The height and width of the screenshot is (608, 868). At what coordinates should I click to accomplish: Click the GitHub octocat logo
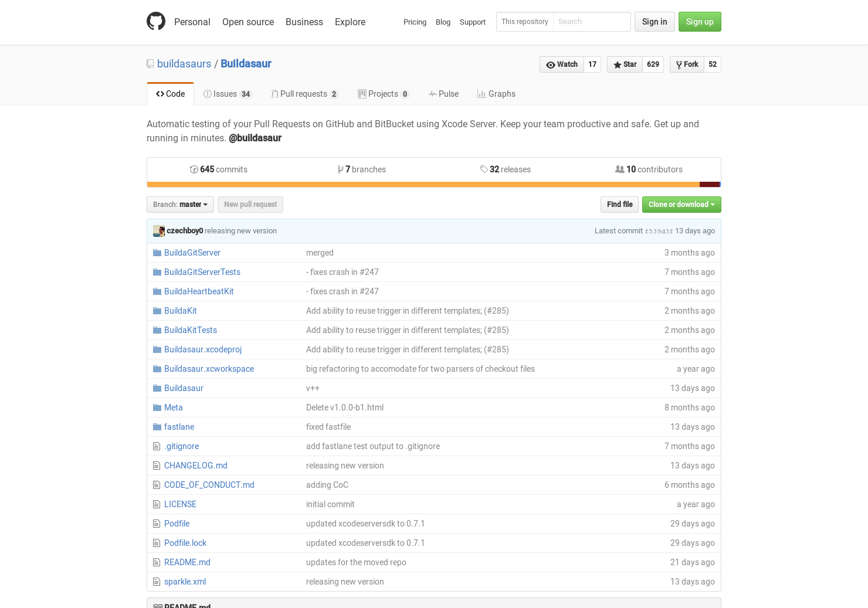coord(156,21)
